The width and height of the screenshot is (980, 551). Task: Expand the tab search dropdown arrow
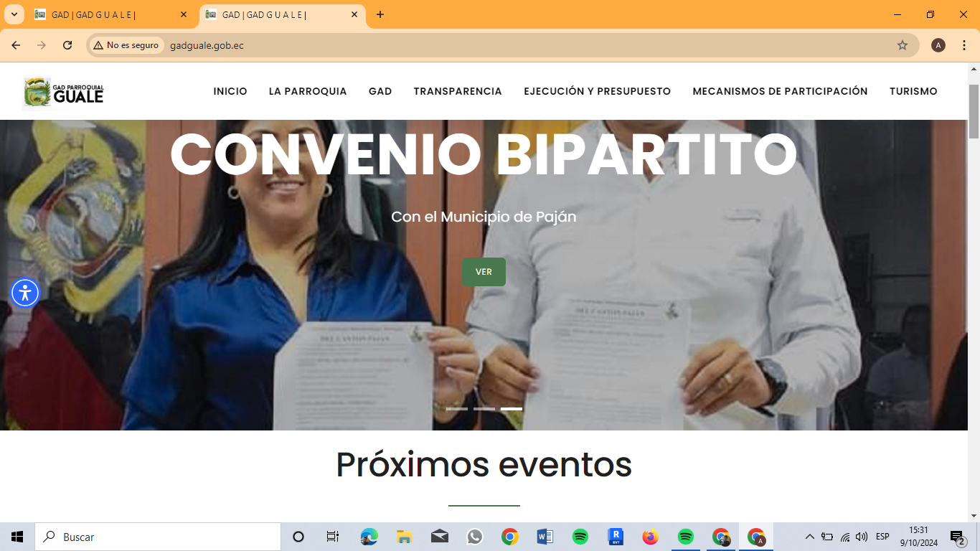pos(14,14)
